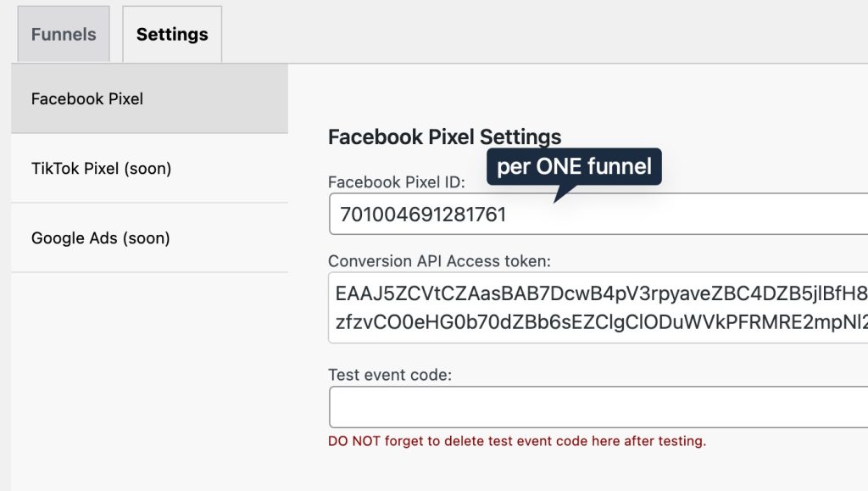The width and height of the screenshot is (868, 491).
Task: Click the pixel ID number 701004691281761
Action: (423, 215)
